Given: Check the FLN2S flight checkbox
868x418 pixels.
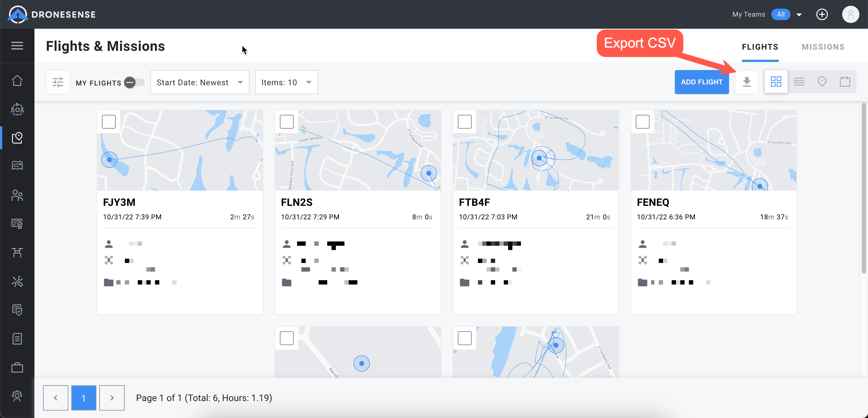Looking at the screenshot, I should (x=287, y=122).
